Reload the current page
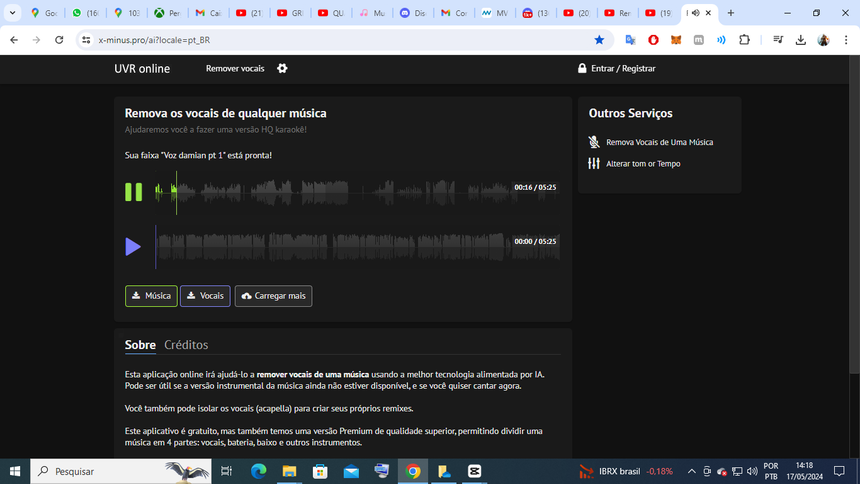This screenshot has height=484, width=860. coord(59,40)
